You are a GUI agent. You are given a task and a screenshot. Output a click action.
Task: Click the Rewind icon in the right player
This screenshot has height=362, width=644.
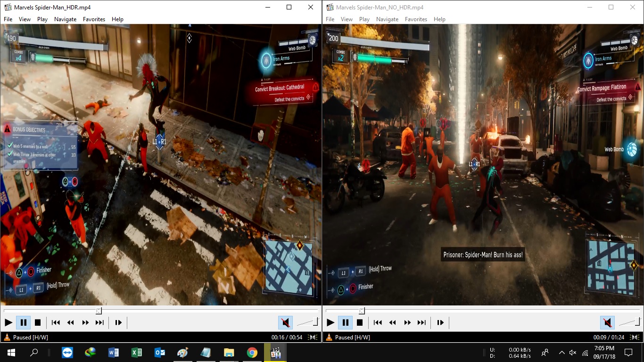coord(392,322)
